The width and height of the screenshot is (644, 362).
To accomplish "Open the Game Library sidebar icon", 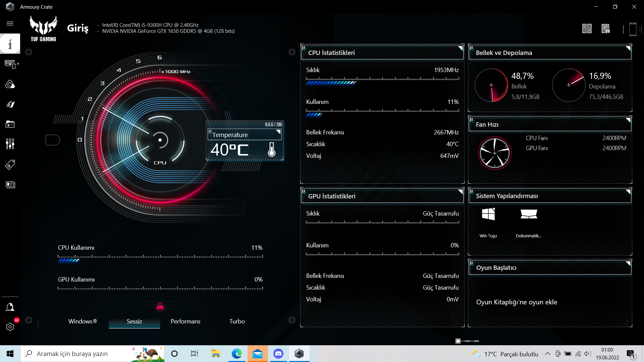I will (10, 124).
